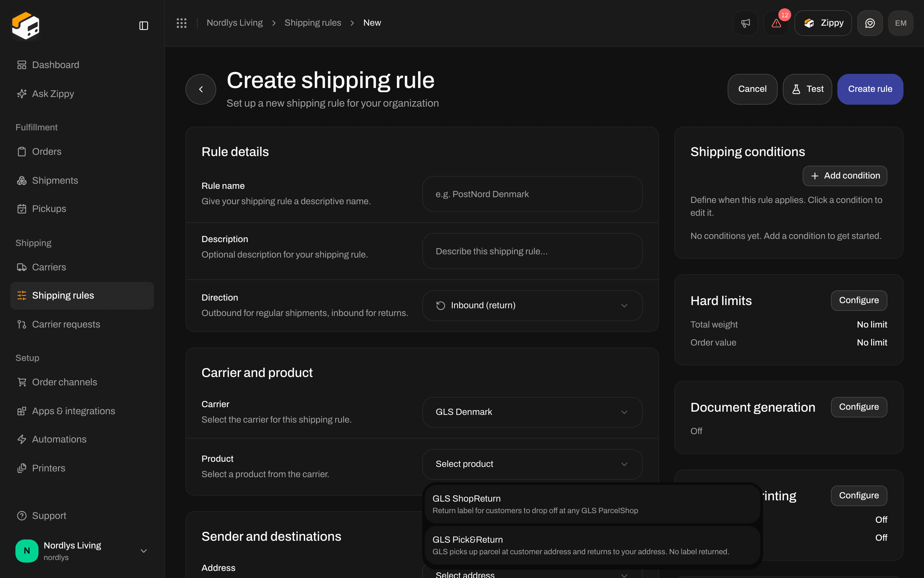Open the apps grid icon
The image size is (924, 578).
coord(181,23)
